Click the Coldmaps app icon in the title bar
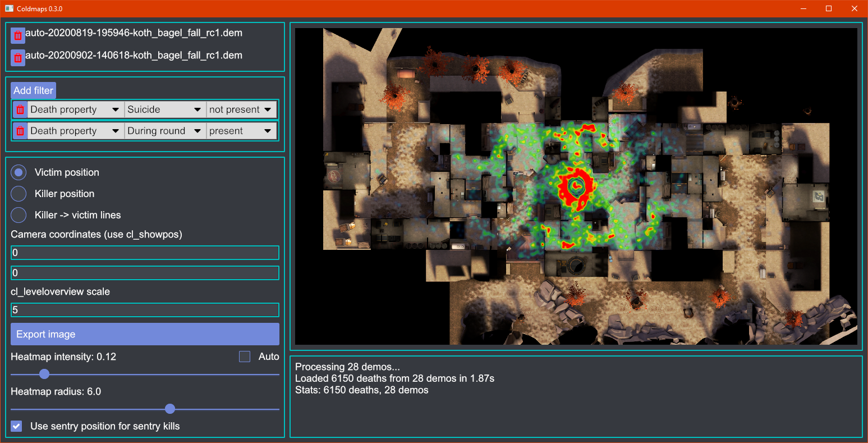Screen dimensions: 868x443 click(x=9, y=8)
